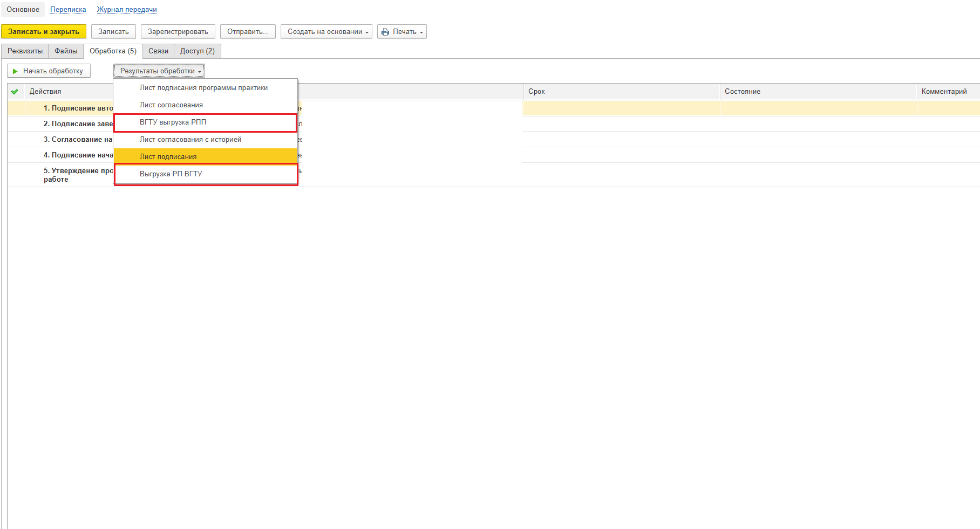Image resolution: width=980 pixels, height=529 pixels.
Task: Click the printer icon on Печать button
Action: click(385, 32)
